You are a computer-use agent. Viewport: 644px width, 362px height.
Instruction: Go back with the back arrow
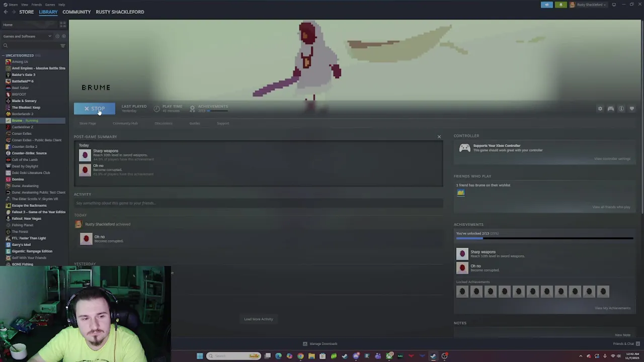(x=5, y=12)
